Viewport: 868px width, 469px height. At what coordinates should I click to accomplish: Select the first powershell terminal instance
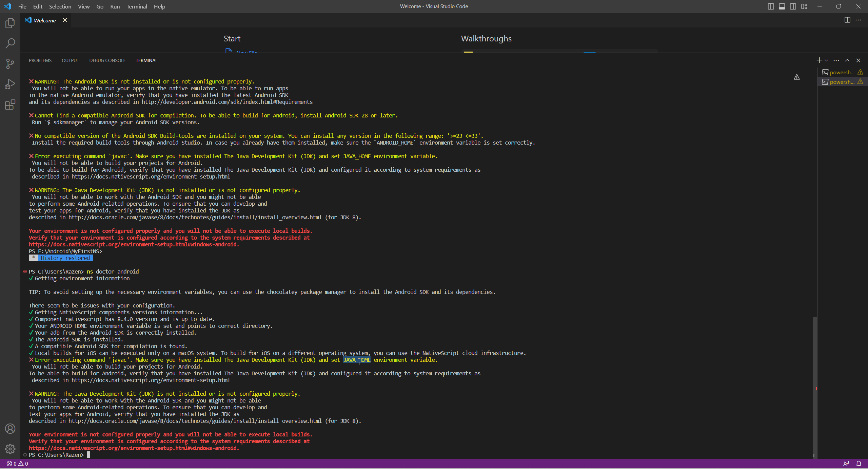[x=842, y=72]
